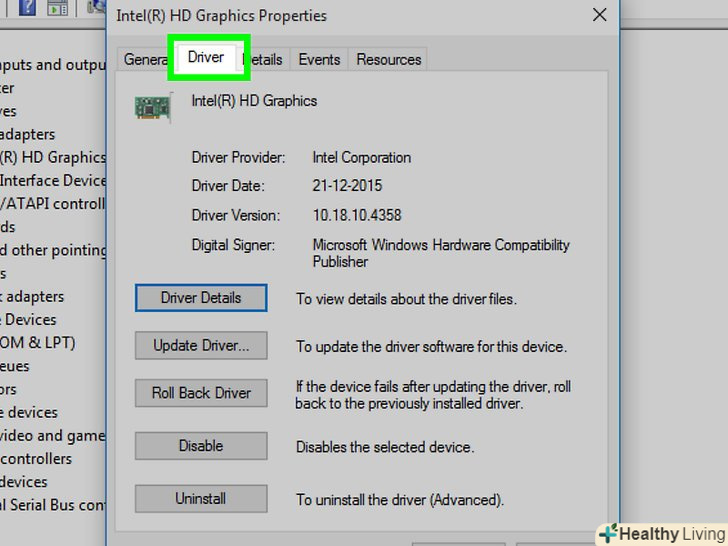728x546 pixels.
Task: Select Serial Bus controllers entry in Device Manager
Action: (x=53, y=505)
